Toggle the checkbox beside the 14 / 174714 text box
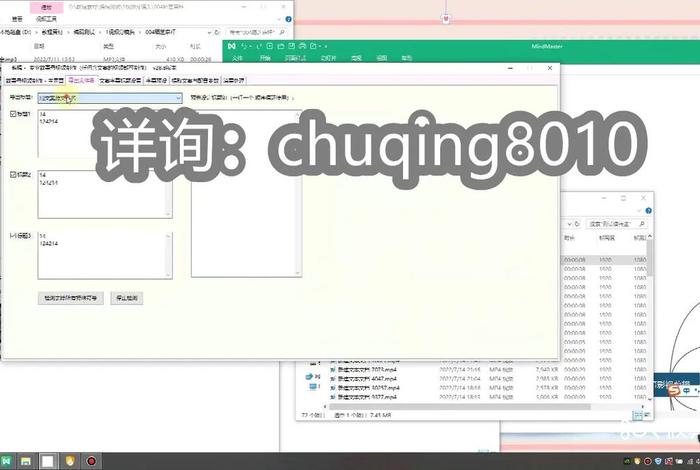 [13, 114]
